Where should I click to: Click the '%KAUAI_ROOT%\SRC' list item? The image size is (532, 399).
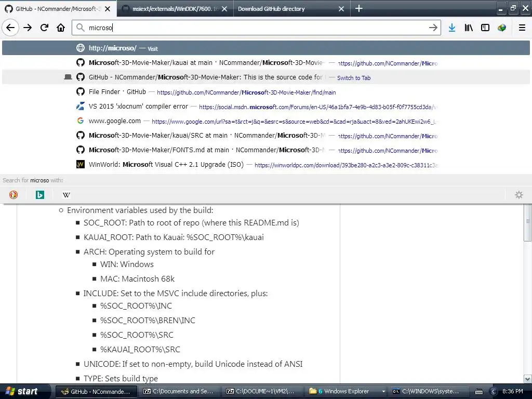140,350
